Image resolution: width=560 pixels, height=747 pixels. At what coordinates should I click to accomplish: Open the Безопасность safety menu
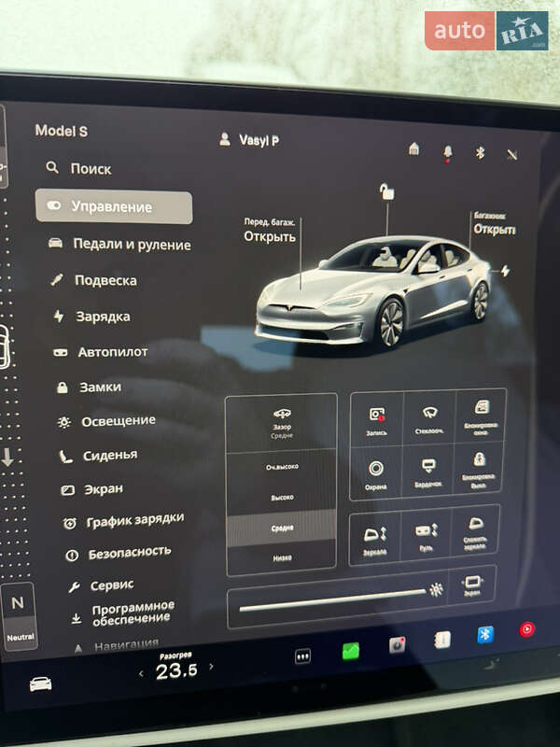point(119,554)
